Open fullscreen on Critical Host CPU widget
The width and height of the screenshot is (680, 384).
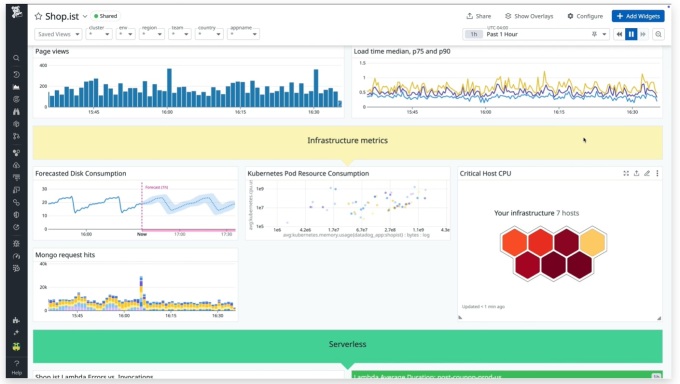click(x=626, y=173)
